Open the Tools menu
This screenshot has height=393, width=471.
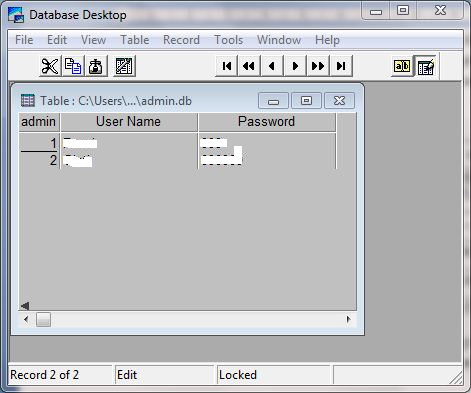click(x=228, y=40)
